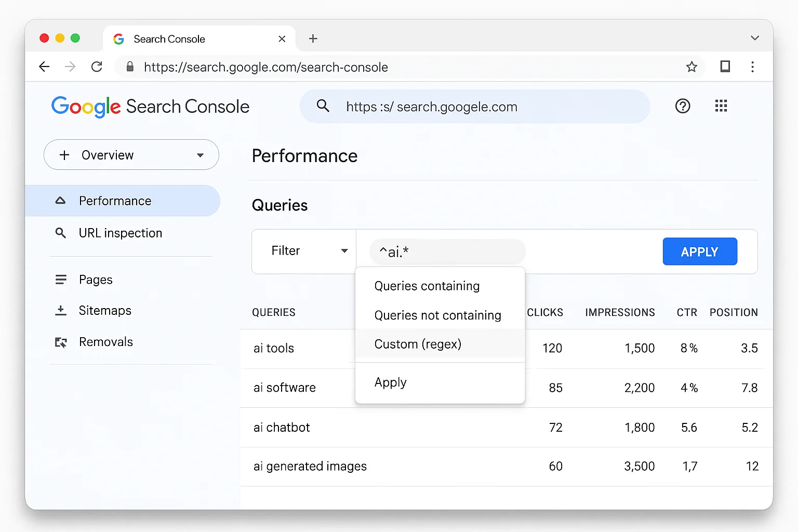Viewport: 798px width, 532px height.
Task: Open Sitemaps from the sidebar
Action: 105,311
